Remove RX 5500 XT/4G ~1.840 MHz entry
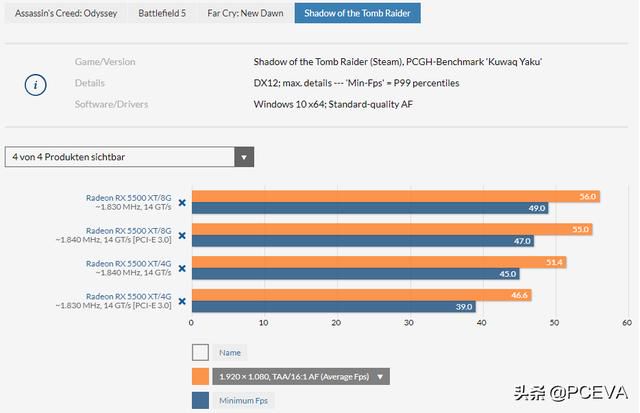Image resolution: width=640 pixels, height=413 pixels. click(182, 268)
